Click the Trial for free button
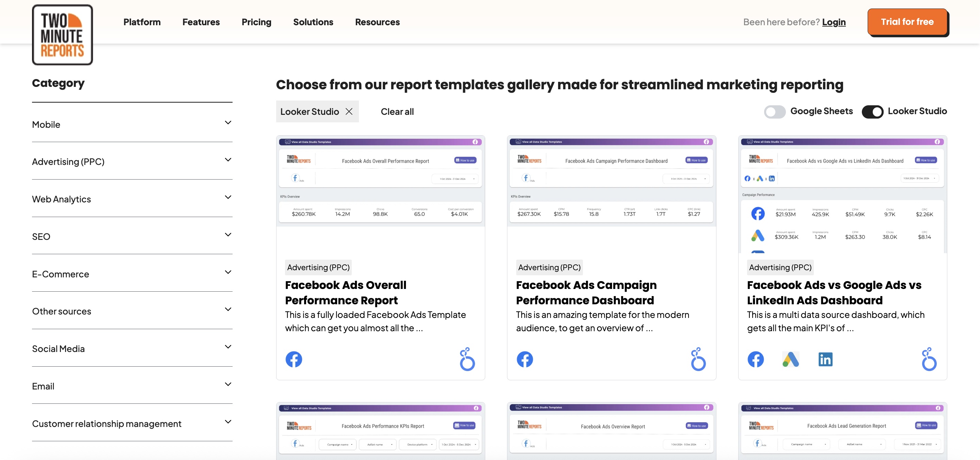This screenshot has height=460, width=980. [907, 22]
